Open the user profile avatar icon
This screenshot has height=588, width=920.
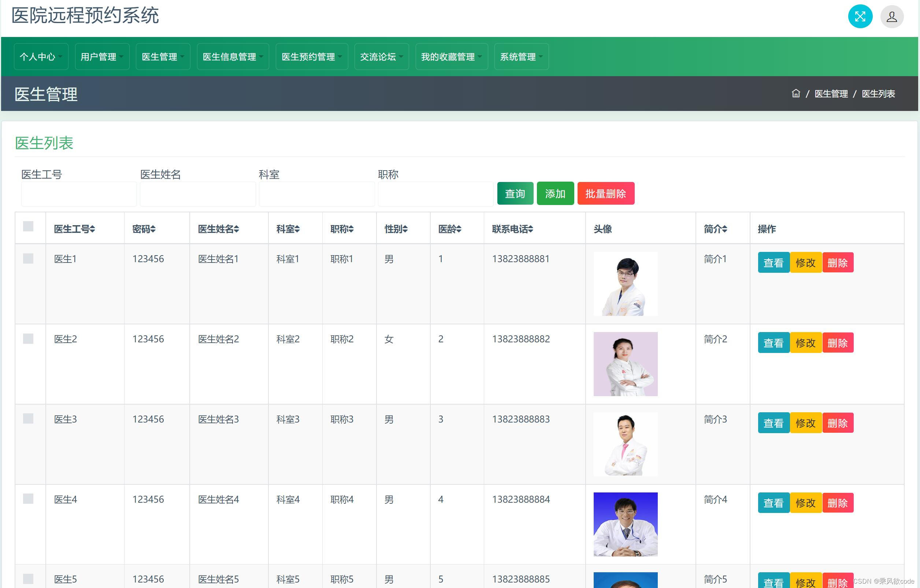click(891, 16)
